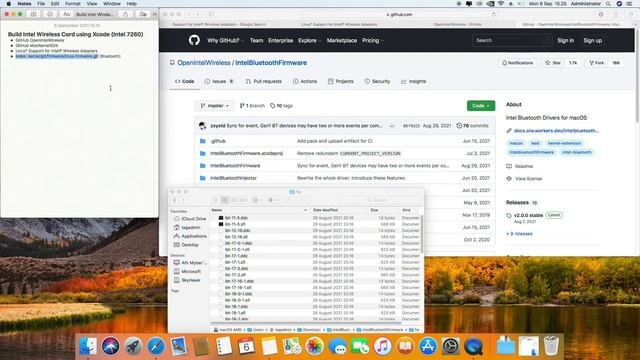Open Notes Format menu
640x360 pixels.
click(x=73, y=4)
